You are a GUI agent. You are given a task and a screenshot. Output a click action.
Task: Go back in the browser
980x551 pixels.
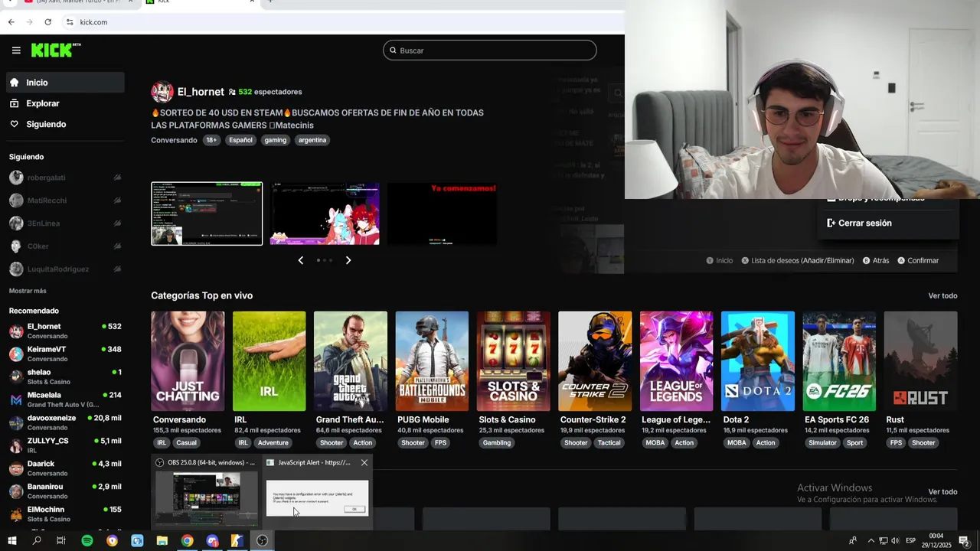[11, 22]
